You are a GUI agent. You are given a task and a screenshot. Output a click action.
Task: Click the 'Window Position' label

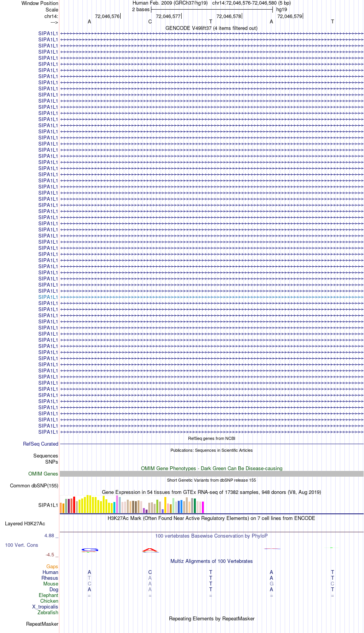[40, 3]
